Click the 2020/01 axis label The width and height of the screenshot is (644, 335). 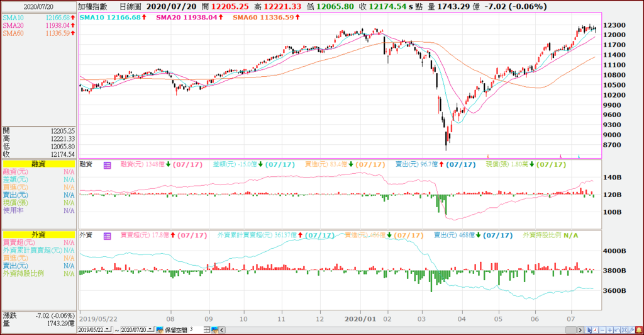tap(360, 319)
